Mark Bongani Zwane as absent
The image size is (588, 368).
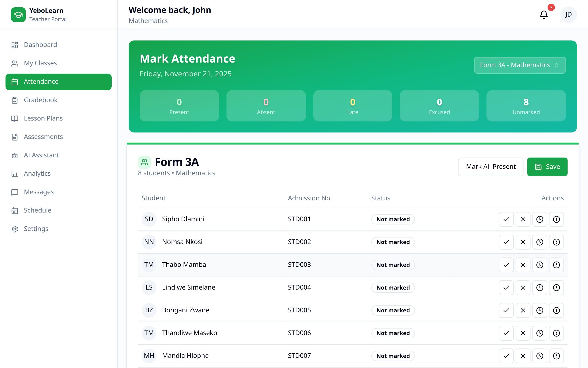click(523, 310)
